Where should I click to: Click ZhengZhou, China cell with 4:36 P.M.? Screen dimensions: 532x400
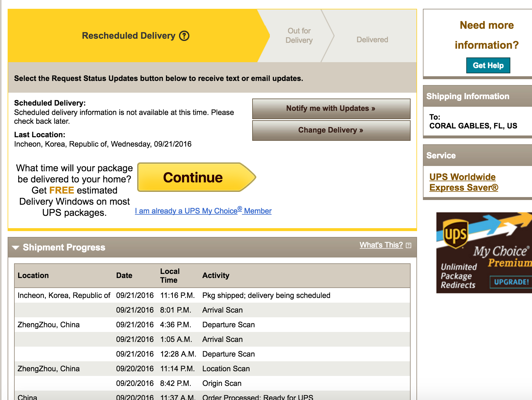pos(48,325)
